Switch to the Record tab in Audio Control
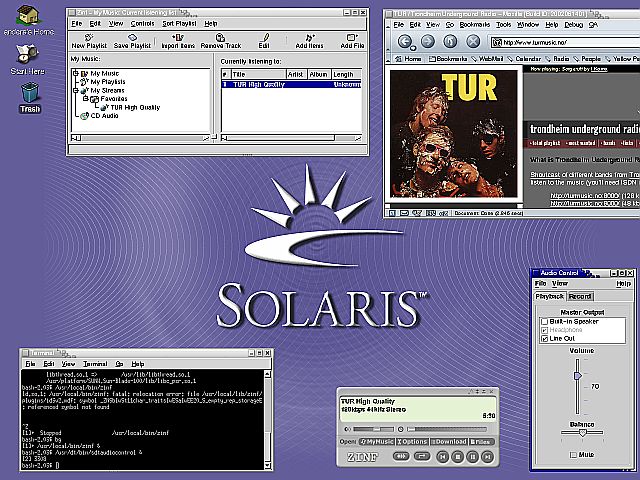640x480 pixels. point(580,296)
